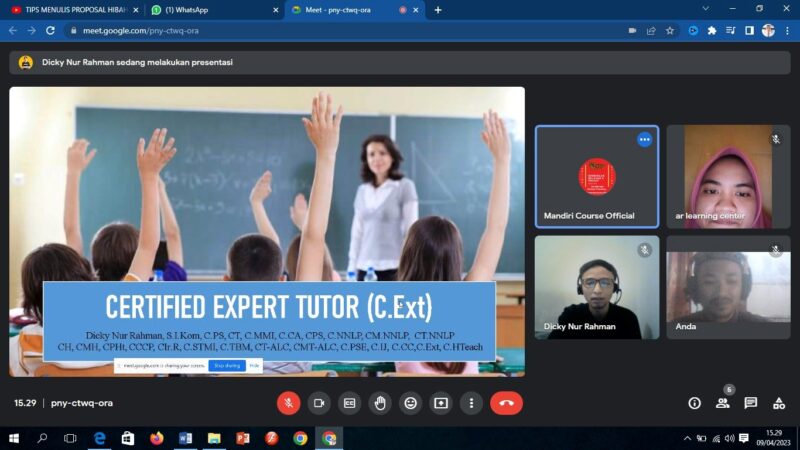
Task: Open Meet's more options three-dot menu
Action: pyautogui.click(x=471, y=403)
